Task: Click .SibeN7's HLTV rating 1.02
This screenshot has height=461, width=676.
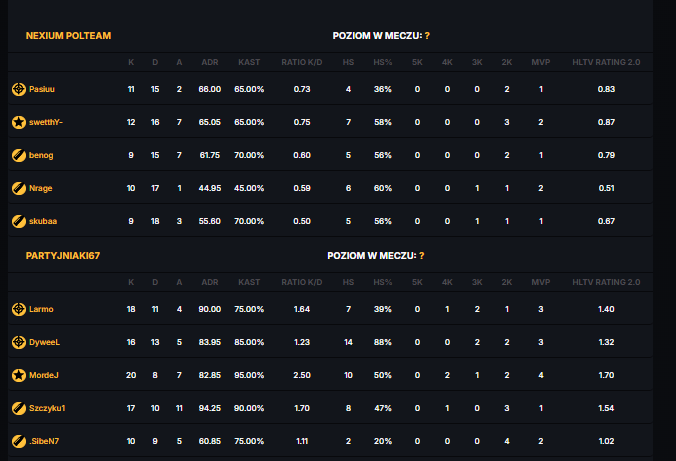Action: (606, 441)
